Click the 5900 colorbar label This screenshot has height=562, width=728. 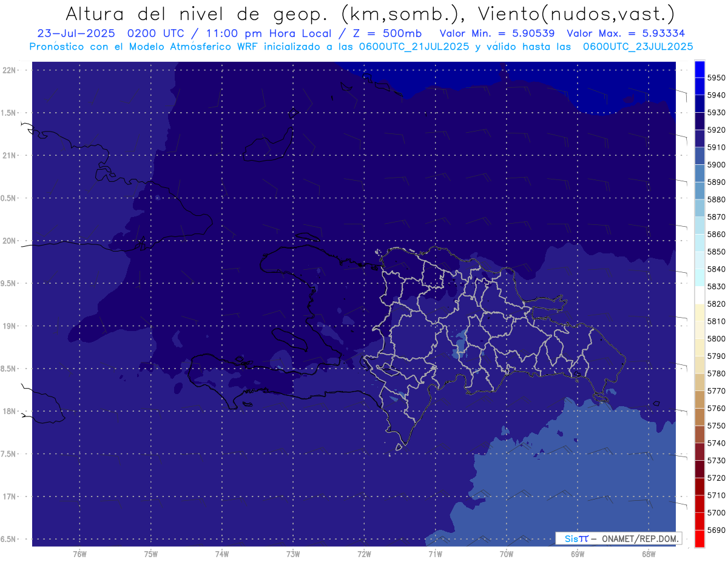(x=716, y=164)
